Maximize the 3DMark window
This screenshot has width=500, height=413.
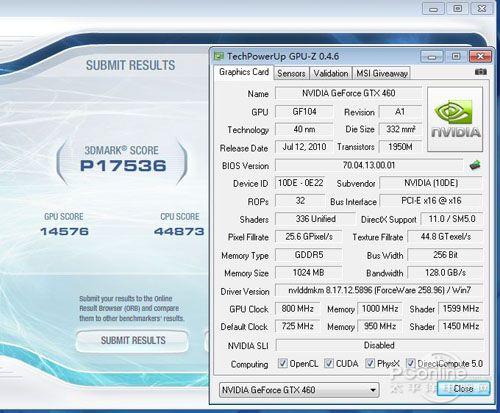coord(458,8)
